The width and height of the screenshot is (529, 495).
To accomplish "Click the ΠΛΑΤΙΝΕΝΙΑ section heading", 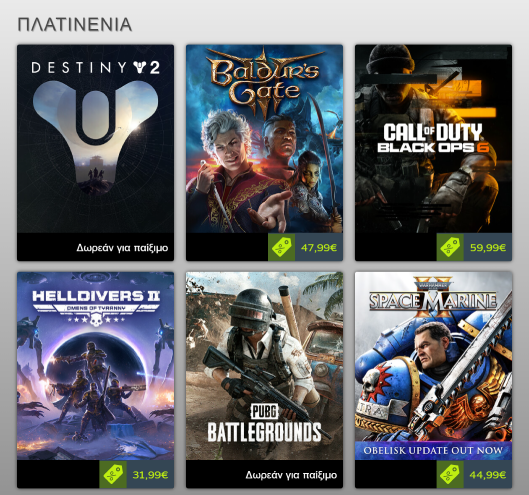I will click(x=75, y=25).
